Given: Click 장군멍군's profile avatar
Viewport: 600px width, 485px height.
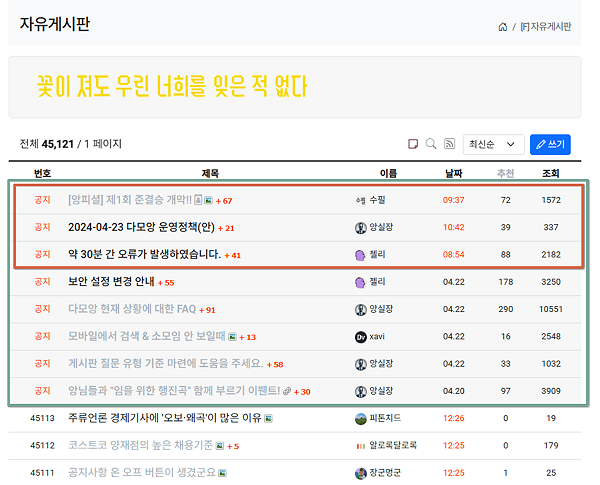Looking at the screenshot, I should point(360,474).
